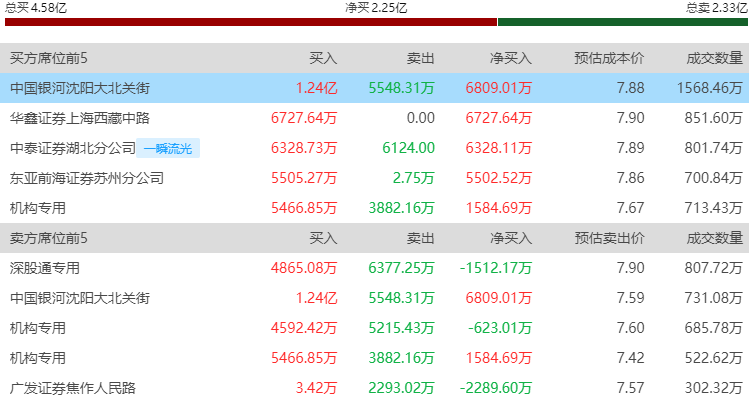Open 华鑫证券上海西藏中路 seat name
The image size is (750, 400).
click(80, 118)
